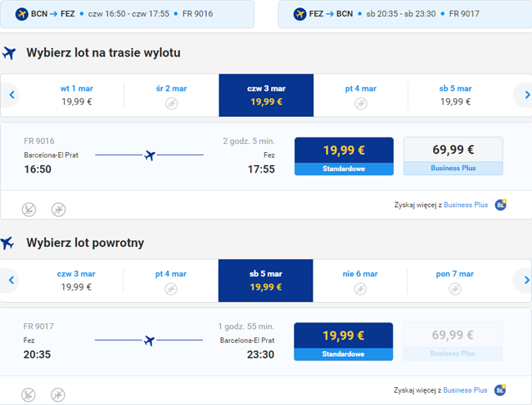Choose 69,99 € Business Plus fare for FR 9016
This screenshot has height=405, width=532.
pyautogui.click(x=453, y=156)
